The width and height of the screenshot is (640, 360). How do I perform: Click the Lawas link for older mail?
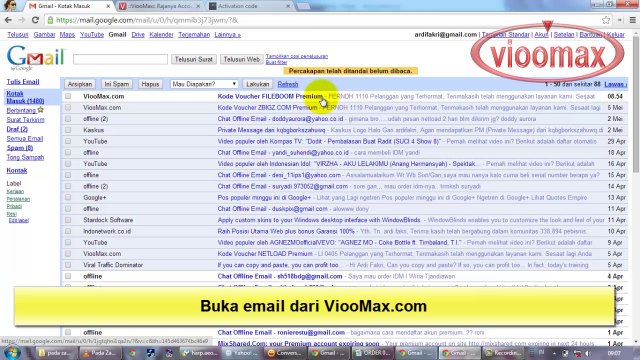[x=616, y=84]
